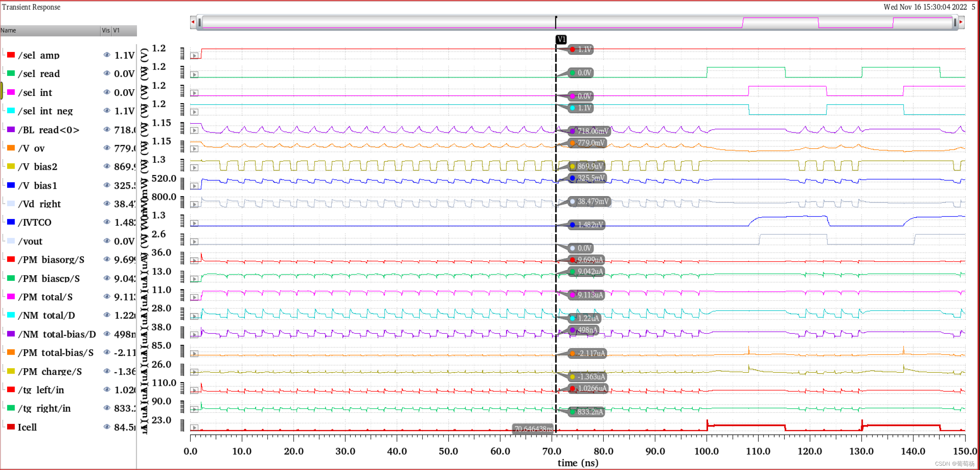Click the drag handle of /PM_total/S strip
980x470 pixels.
tap(182, 295)
